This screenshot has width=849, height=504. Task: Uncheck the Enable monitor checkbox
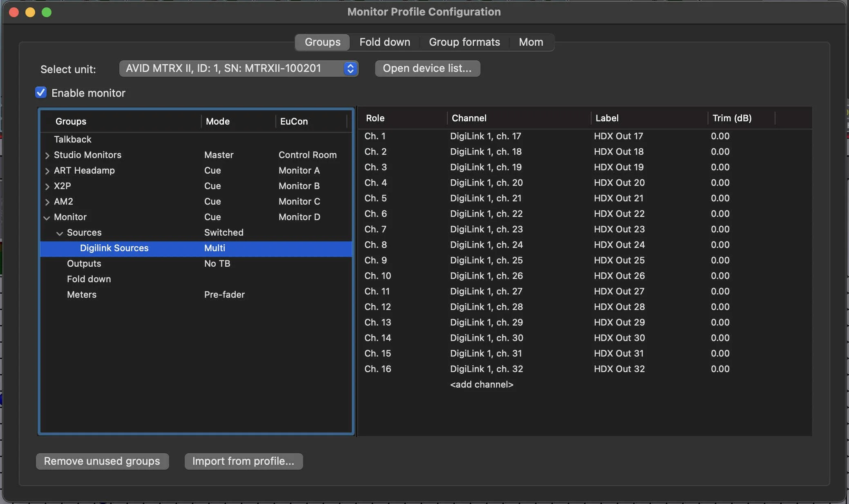point(41,93)
